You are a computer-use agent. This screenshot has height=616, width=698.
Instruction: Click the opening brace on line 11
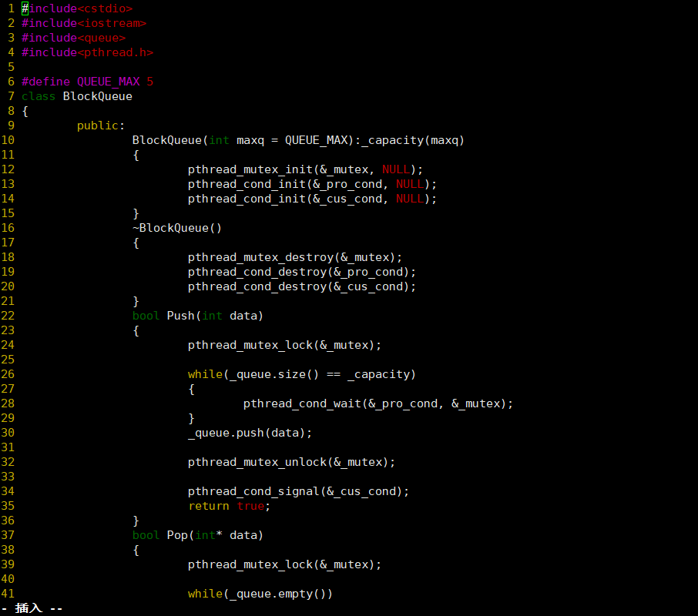tap(136, 155)
